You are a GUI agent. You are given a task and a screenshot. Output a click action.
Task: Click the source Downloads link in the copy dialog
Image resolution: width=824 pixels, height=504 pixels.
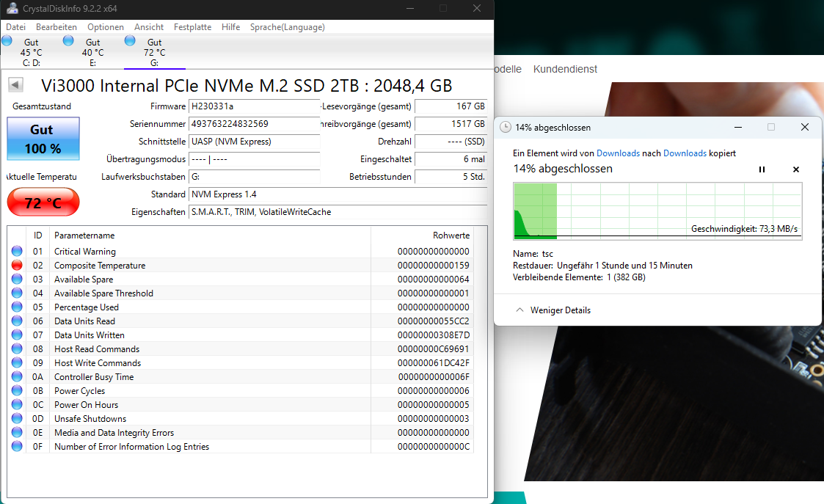[x=618, y=153]
